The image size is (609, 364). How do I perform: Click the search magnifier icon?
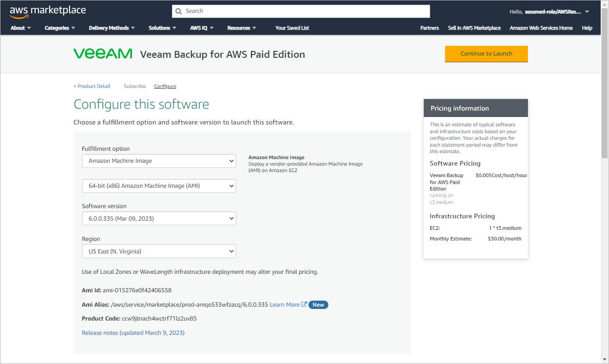pyautogui.click(x=179, y=11)
